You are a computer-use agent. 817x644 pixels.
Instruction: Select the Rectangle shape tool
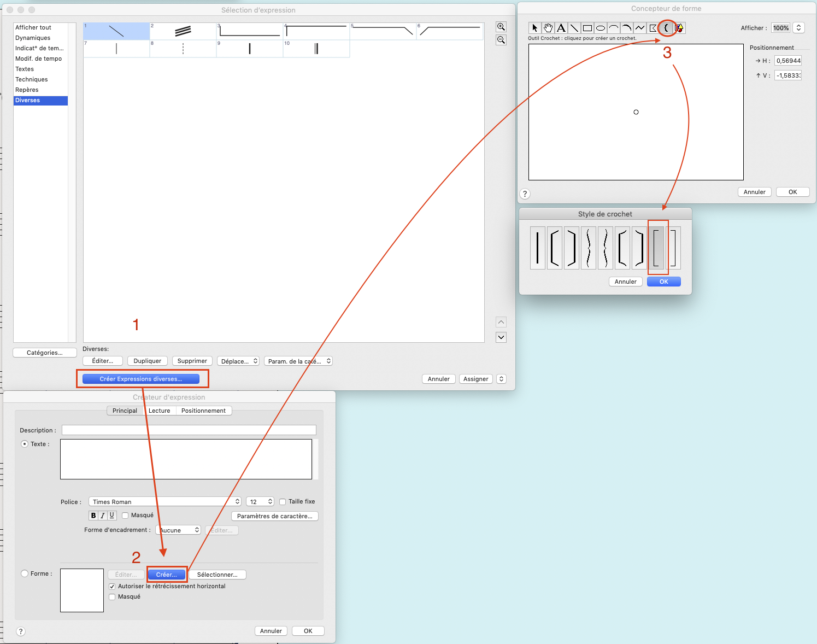587,28
